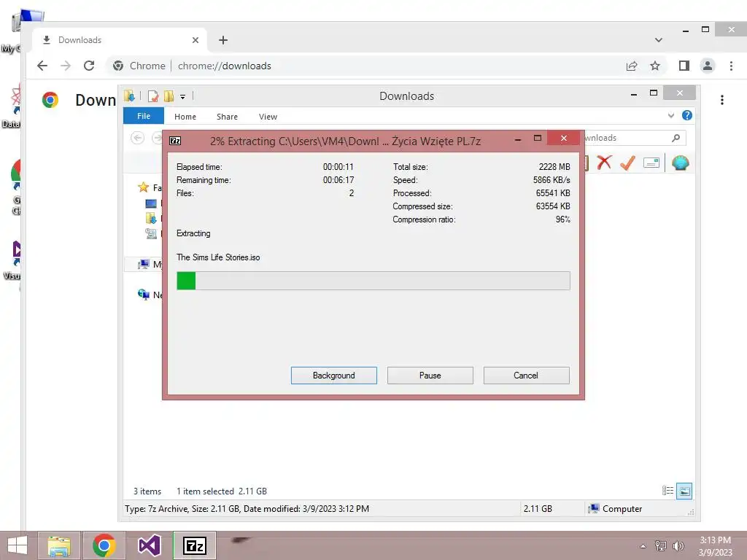Toggle Chrome side panel

point(684,66)
